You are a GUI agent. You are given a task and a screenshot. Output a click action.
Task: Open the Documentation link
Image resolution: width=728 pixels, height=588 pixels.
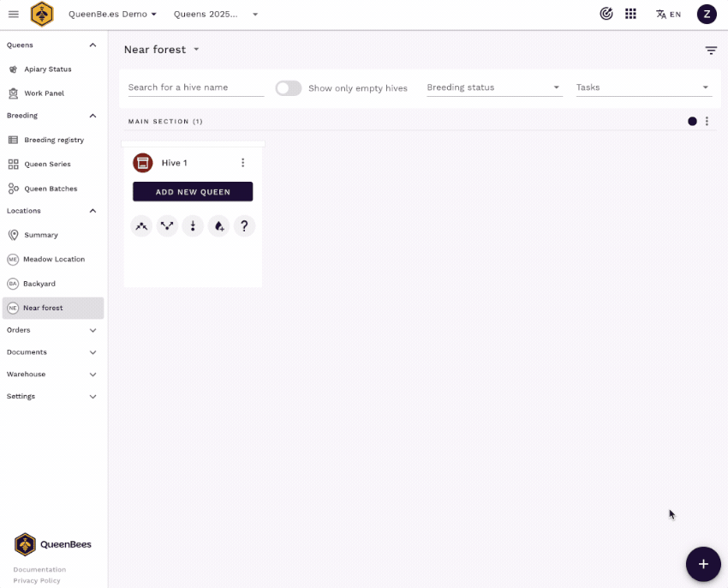point(39,569)
